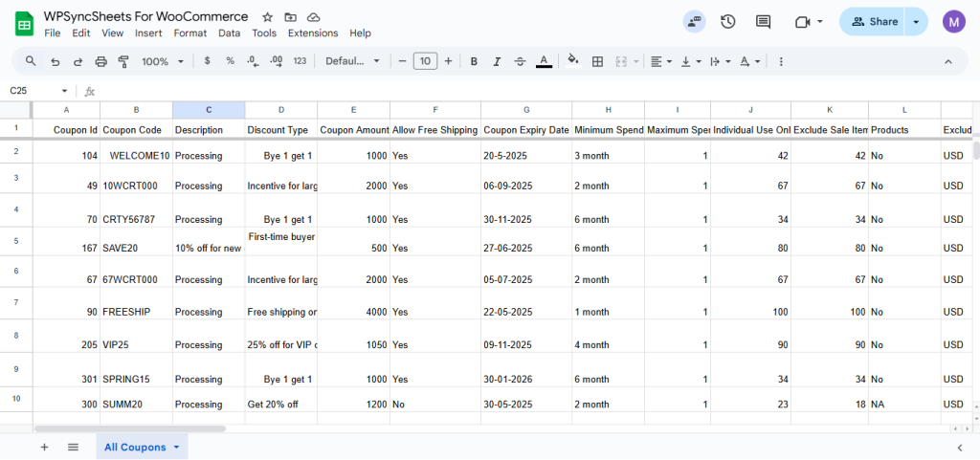Increase decimal places
Screen dimensions: 980x460
(277, 61)
